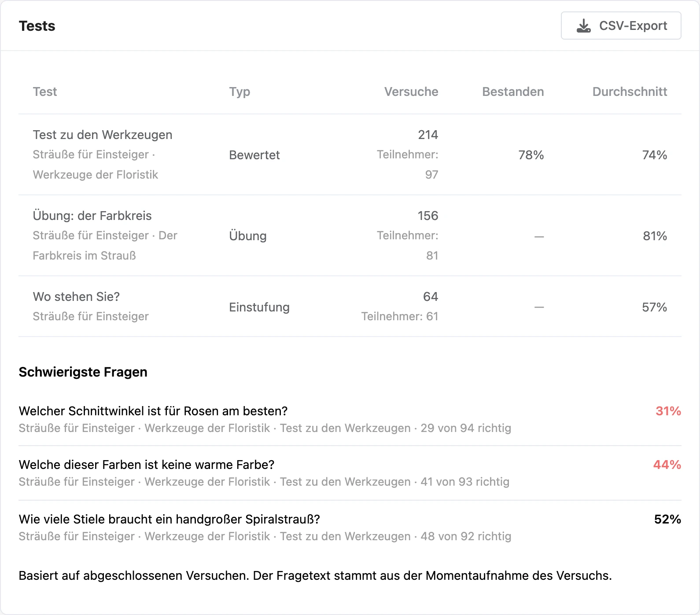Click the 52% score
This screenshot has width=700, height=615.
coord(667,519)
